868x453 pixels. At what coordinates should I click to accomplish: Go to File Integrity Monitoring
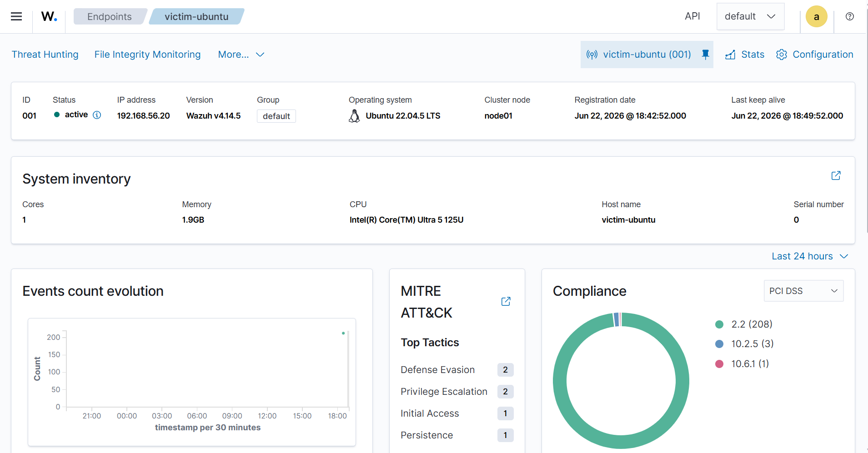147,55
